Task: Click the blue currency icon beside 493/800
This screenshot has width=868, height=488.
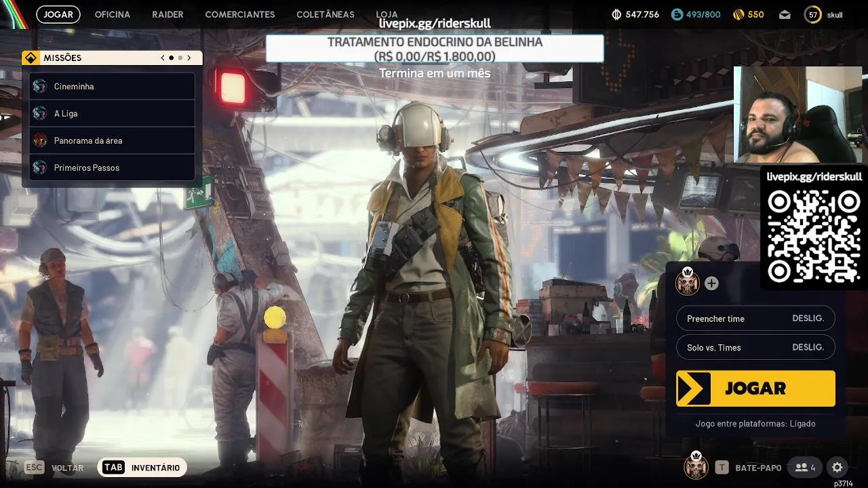Action: (x=677, y=14)
